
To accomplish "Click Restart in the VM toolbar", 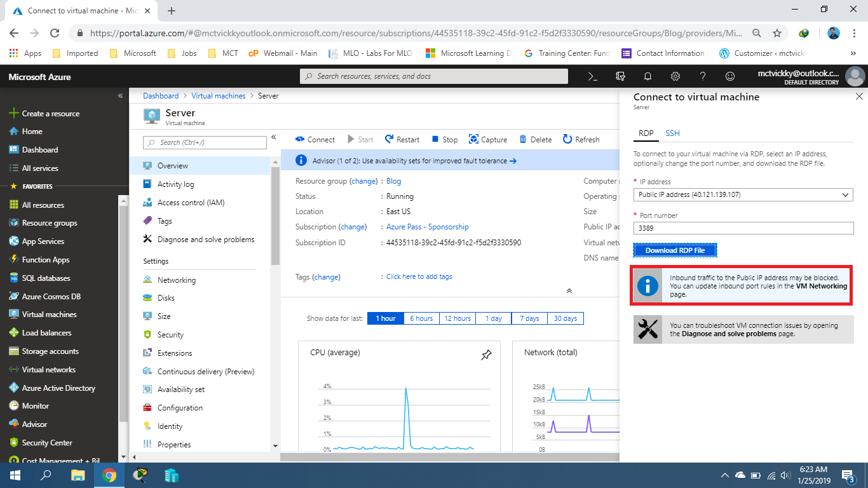I will coord(402,139).
